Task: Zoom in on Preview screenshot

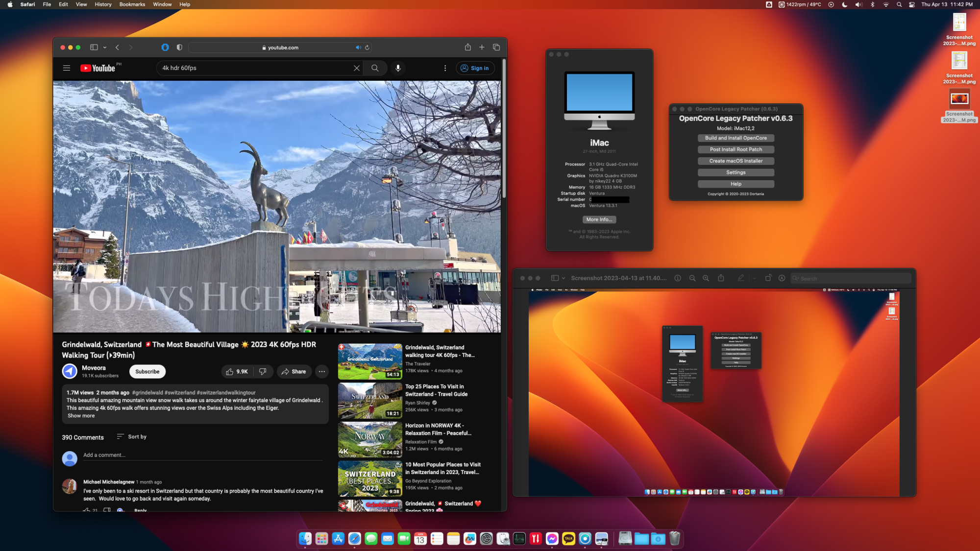Action: [x=706, y=278]
